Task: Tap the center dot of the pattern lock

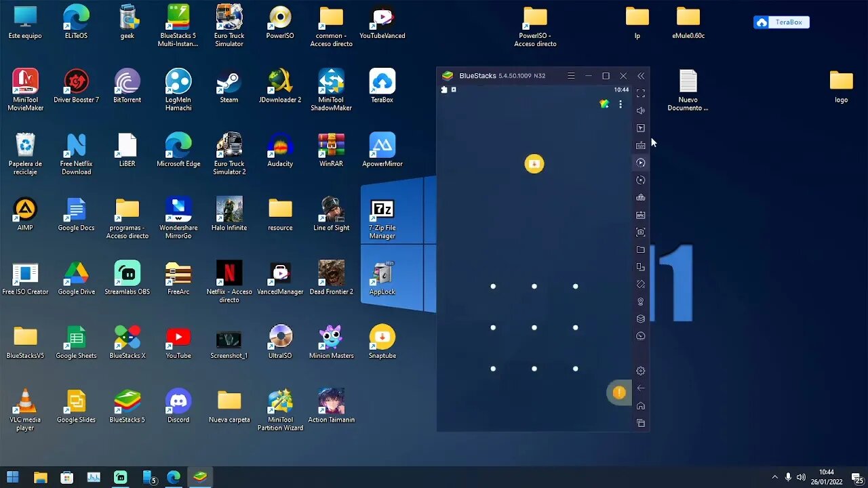Action: pos(534,327)
